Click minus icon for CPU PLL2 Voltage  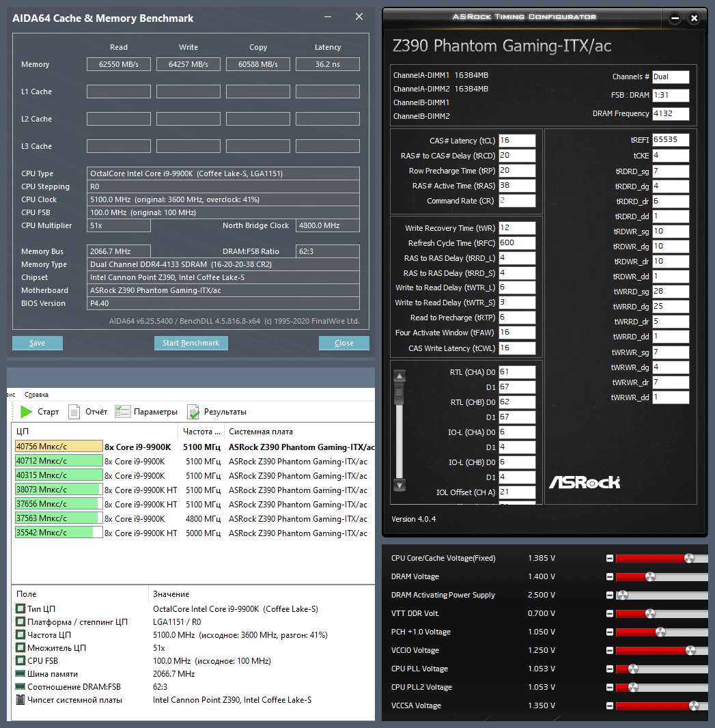point(610,687)
